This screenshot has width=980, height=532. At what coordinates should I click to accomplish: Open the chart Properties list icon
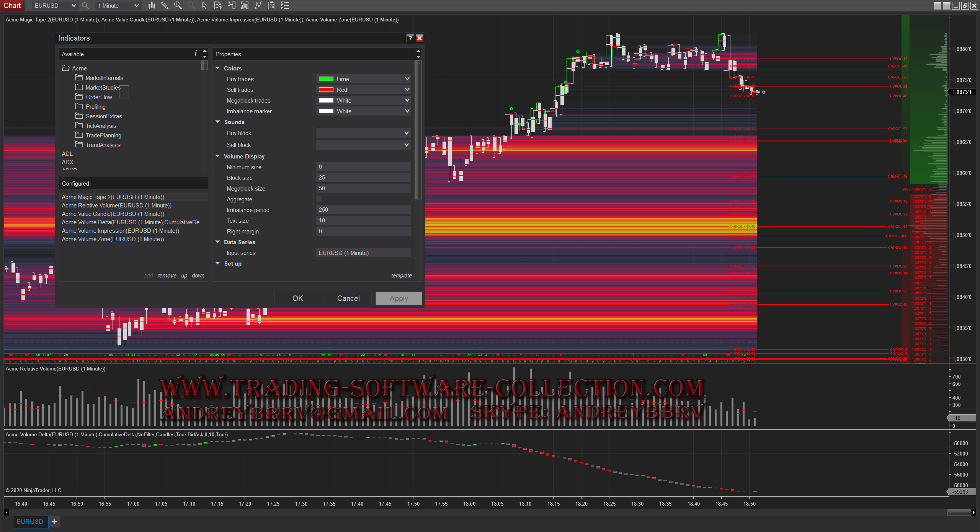[x=285, y=5]
